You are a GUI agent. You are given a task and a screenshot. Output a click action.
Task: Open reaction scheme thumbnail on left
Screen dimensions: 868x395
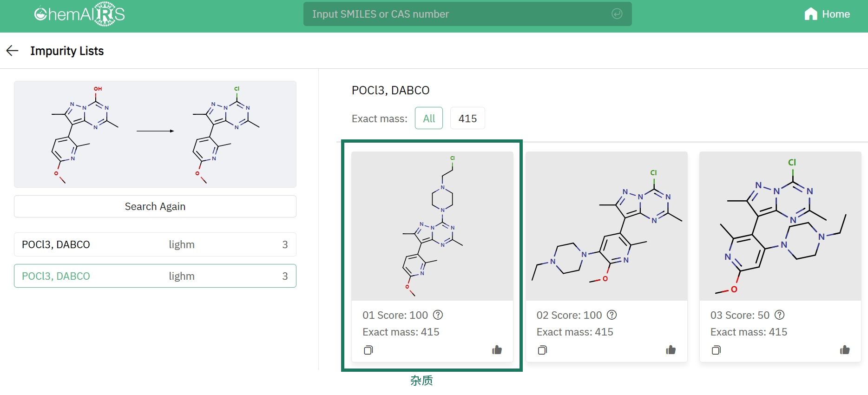click(x=155, y=134)
